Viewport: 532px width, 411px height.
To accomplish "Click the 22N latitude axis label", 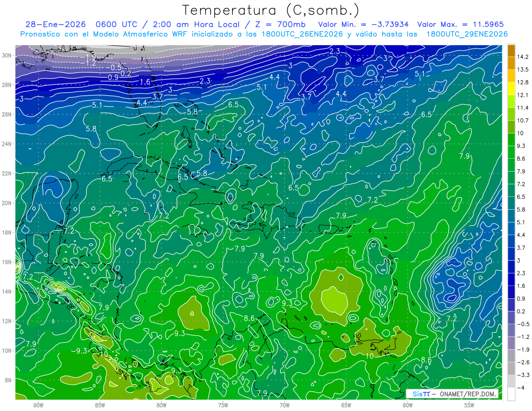I will click(7, 173).
